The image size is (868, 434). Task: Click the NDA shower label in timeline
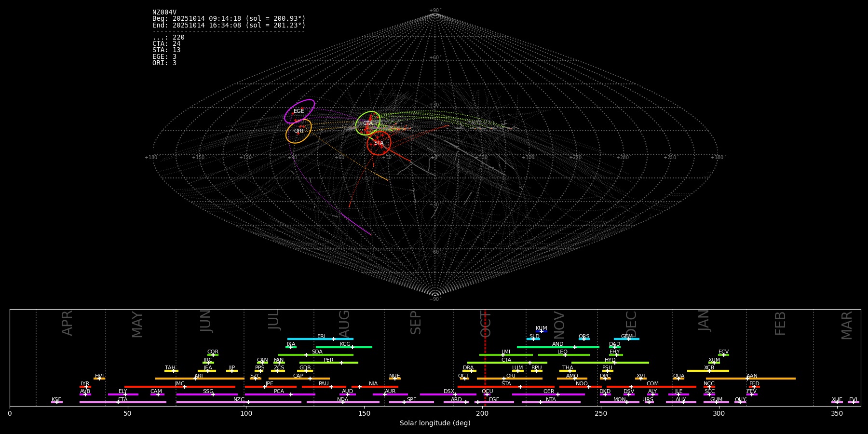pos(343,400)
